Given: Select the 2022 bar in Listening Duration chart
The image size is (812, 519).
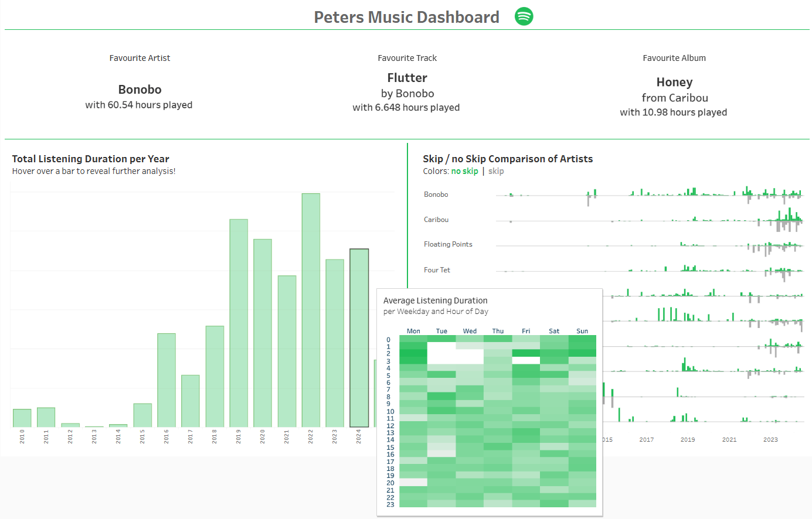Looking at the screenshot, I should (x=311, y=310).
